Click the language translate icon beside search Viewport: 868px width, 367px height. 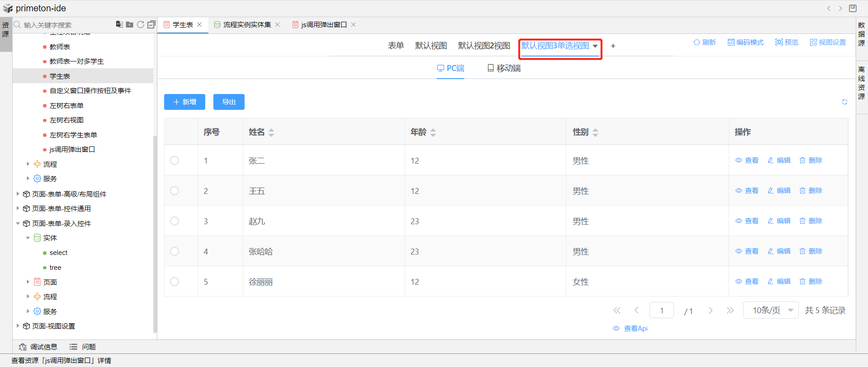tap(119, 24)
